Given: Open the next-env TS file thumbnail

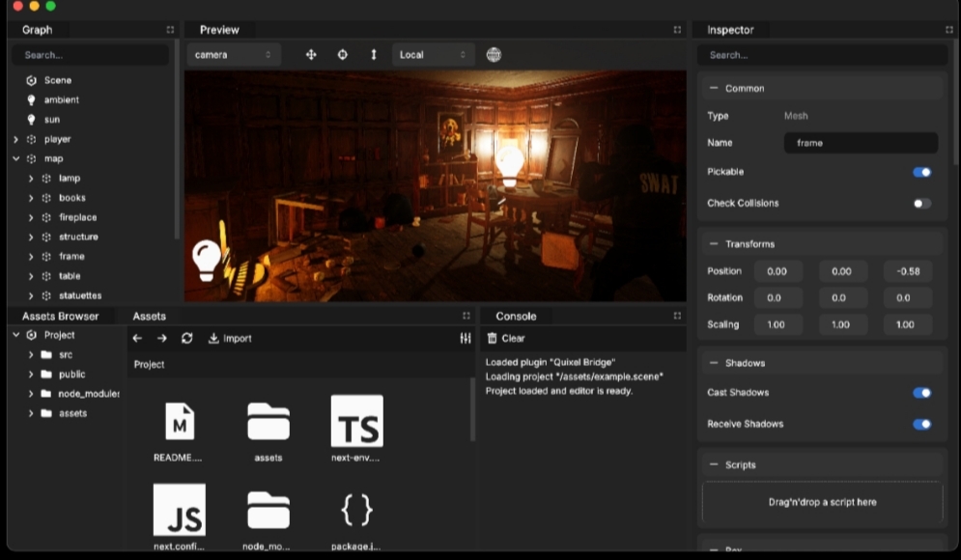Looking at the screenshot, I should [x=356, y=421].
